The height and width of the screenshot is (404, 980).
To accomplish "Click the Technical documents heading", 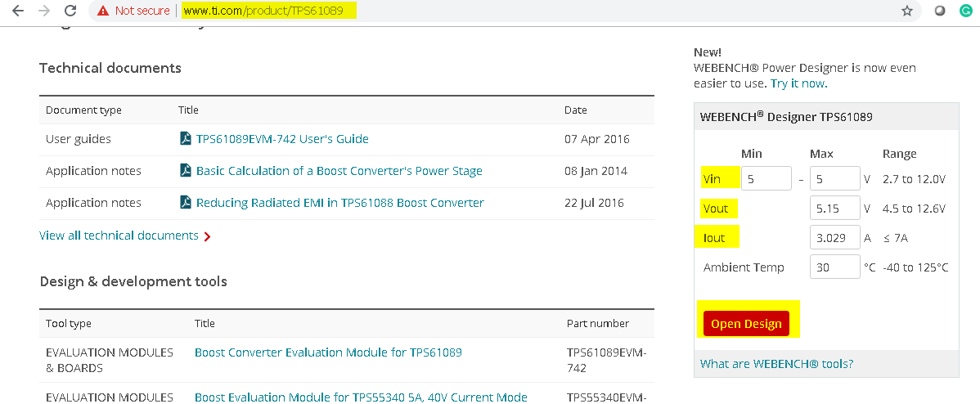I will pos(110,67).
